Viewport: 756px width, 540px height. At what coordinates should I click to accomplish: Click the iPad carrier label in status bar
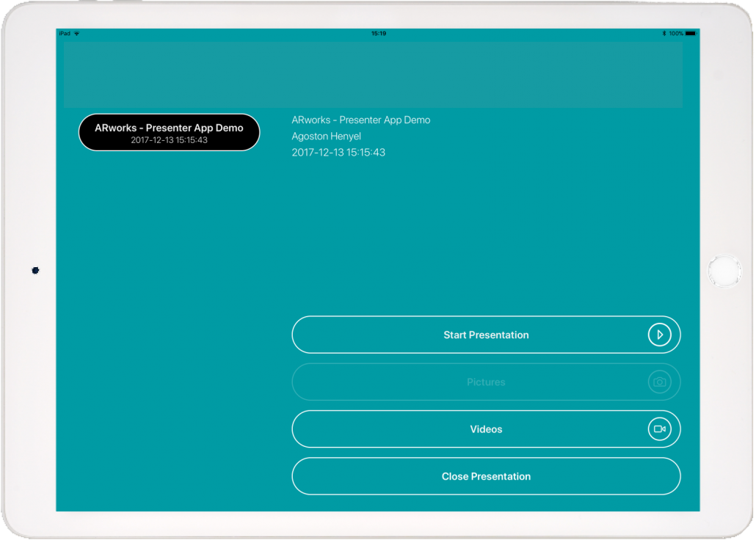click(x=65, y=33)
